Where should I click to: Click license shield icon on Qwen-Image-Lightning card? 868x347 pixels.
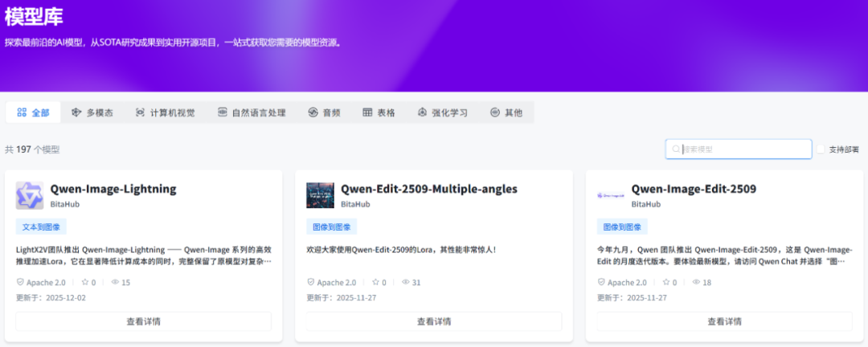pyautogui.click(x=20, y=282)
